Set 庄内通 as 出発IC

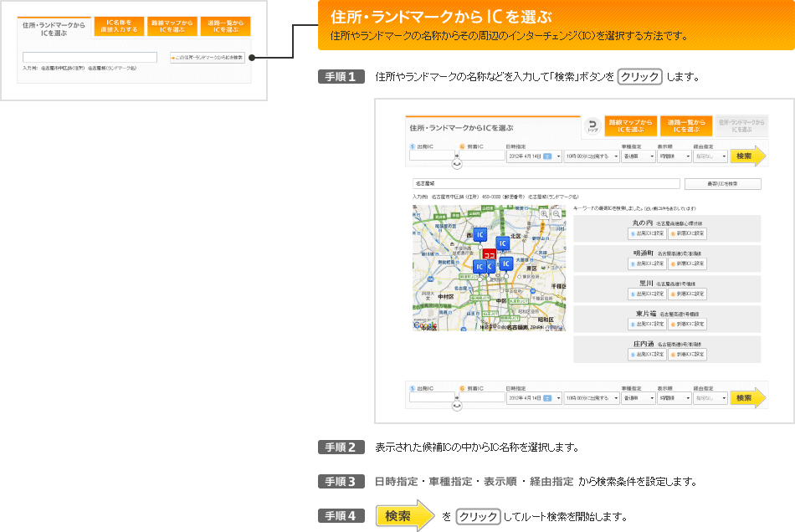(x=647, y=354)
